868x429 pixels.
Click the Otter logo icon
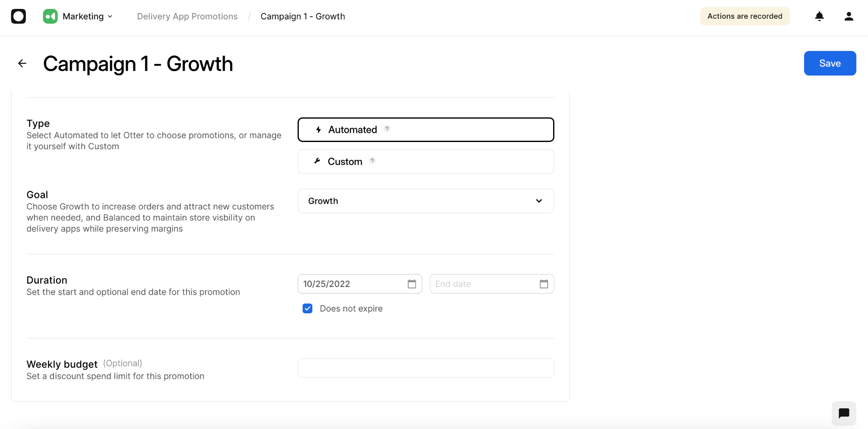click(x=18, y=16)
